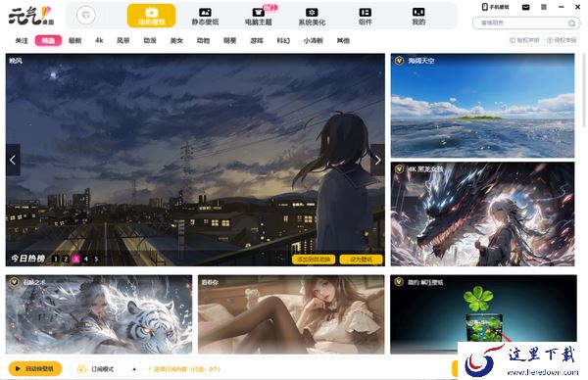This screenshot has height=380, width=588.
Task: Click the VIP badge on white tiger card
Action: point(15,281)
